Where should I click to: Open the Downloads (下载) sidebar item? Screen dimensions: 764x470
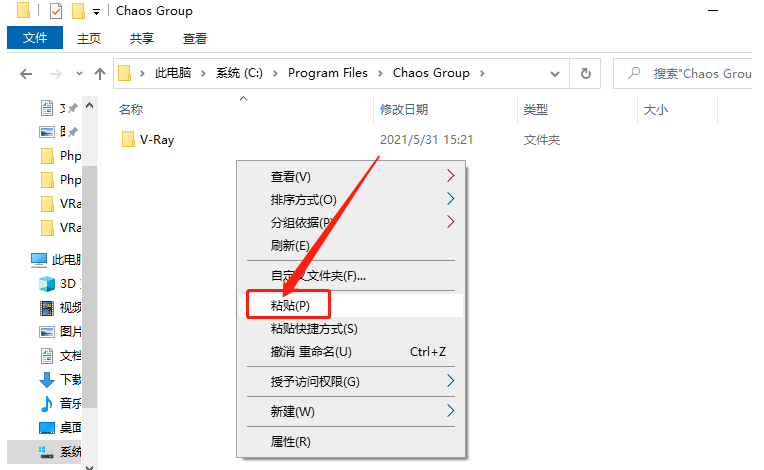[x=60, y=379]
